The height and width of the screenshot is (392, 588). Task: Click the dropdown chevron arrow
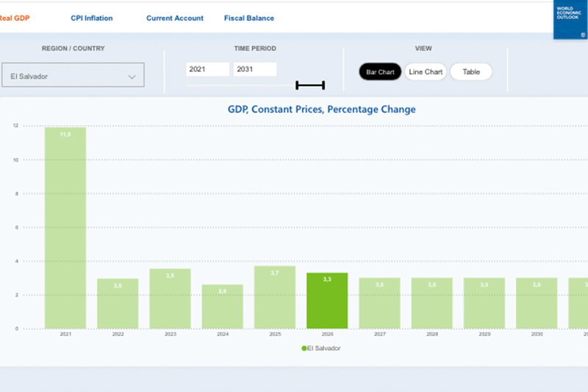pyautogui.click(x=132, y=76)
